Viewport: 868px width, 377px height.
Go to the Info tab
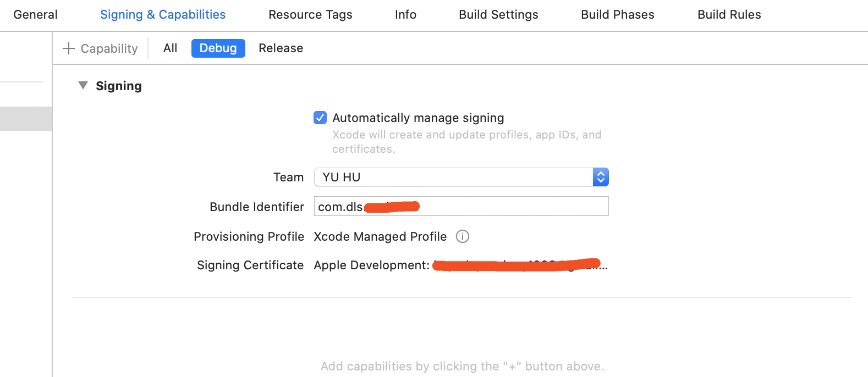(405, 15)
